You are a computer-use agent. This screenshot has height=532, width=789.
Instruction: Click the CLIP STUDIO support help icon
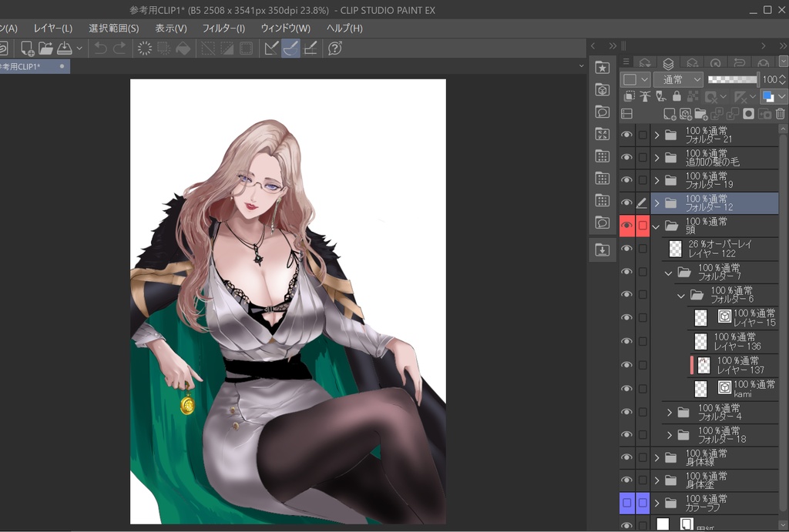335,49
